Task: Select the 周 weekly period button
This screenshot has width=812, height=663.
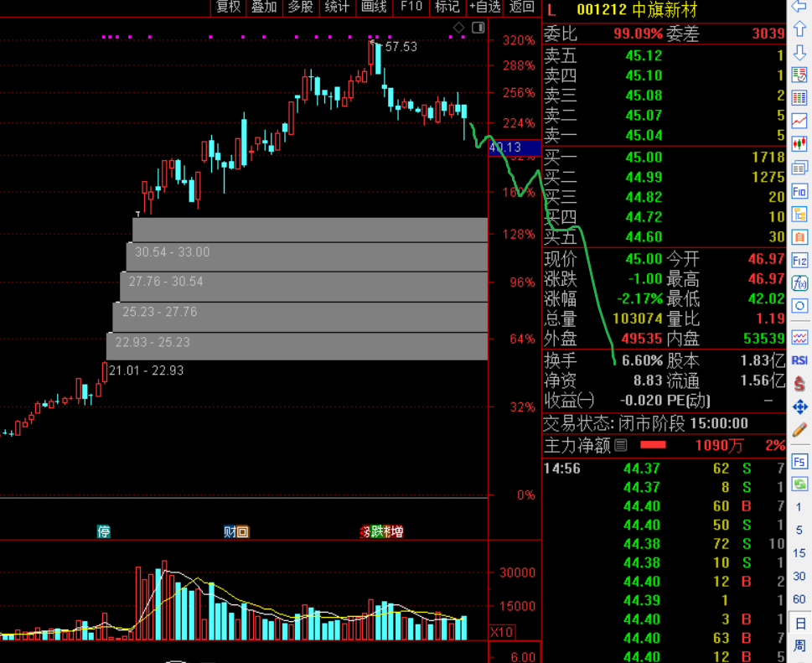Action: pos(799,646)
